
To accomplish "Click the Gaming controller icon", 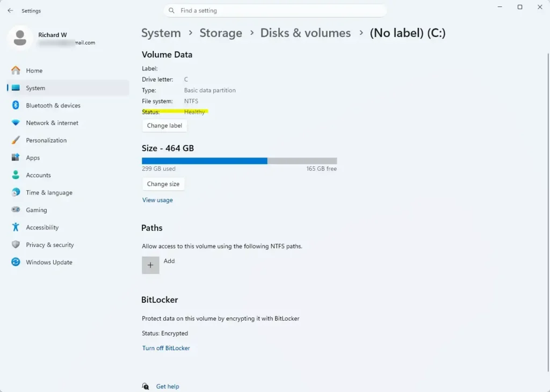I will coord(16,209).
